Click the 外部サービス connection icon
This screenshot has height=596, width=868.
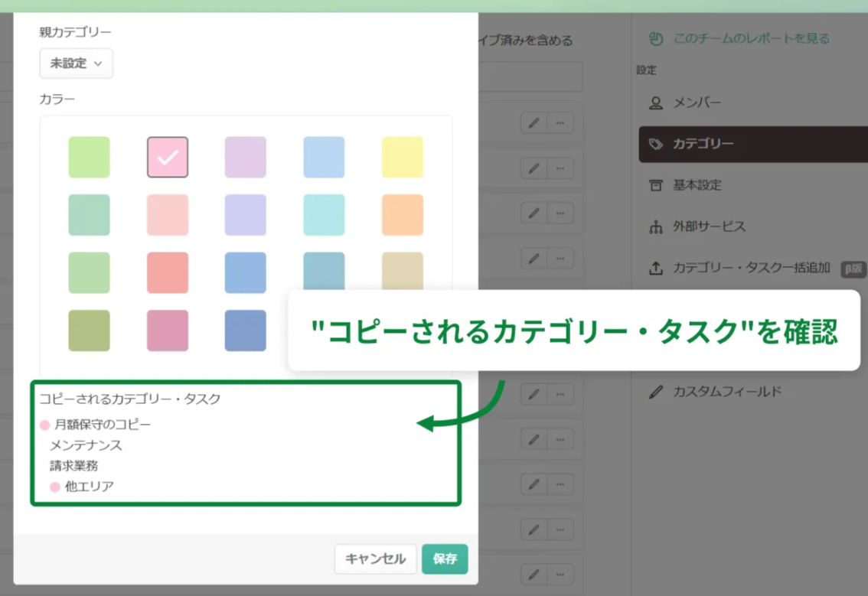[656, 226]
